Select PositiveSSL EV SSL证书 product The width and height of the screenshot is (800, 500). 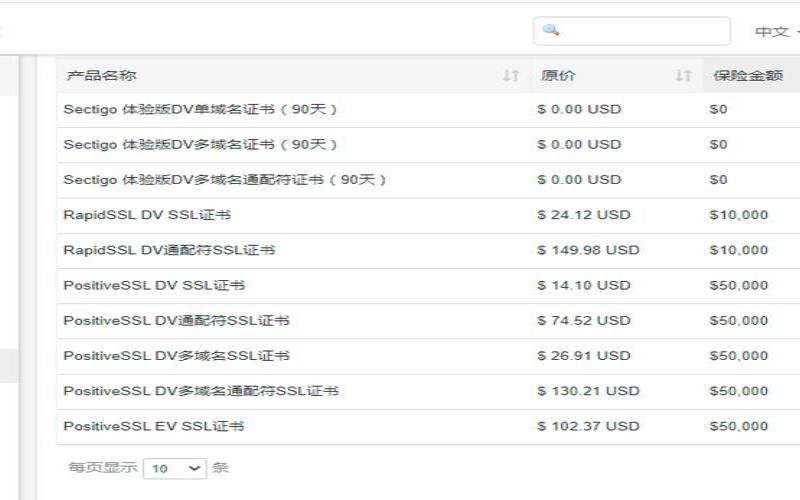[x=154, y=426]
